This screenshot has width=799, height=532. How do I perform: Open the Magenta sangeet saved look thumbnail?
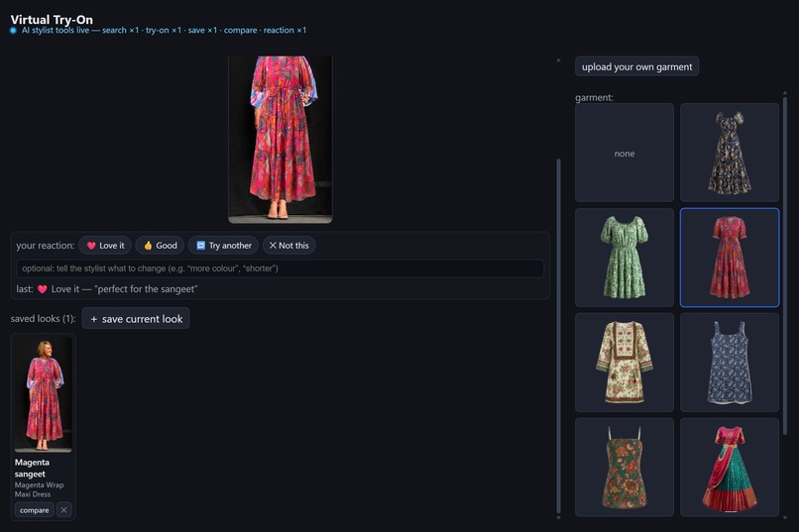pyautogui.click(x=44, y=394)
